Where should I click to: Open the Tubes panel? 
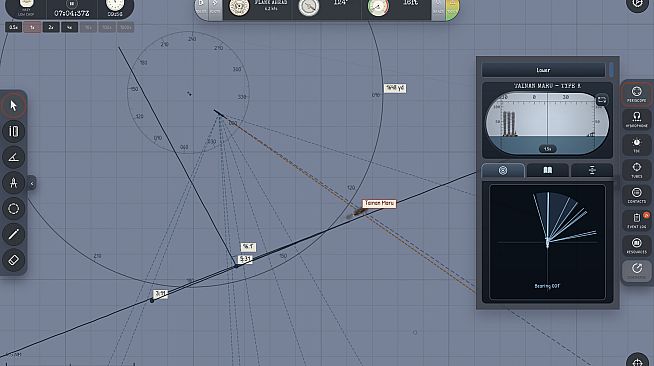(636, 170)
